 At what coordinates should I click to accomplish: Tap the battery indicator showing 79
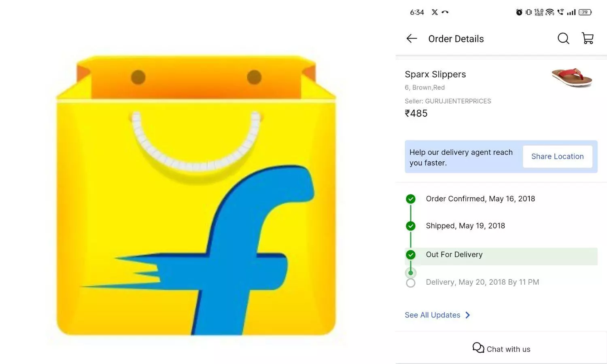(x=584, y=12)
